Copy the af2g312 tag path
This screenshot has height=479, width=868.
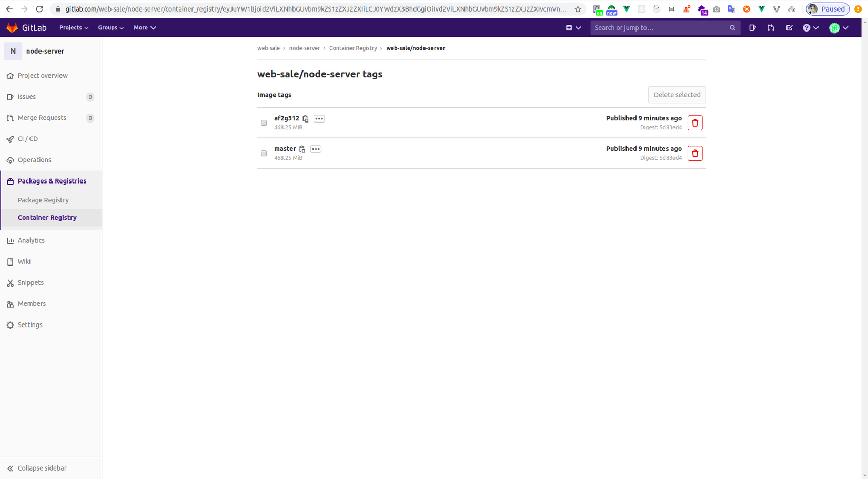[x=306, y=119]
